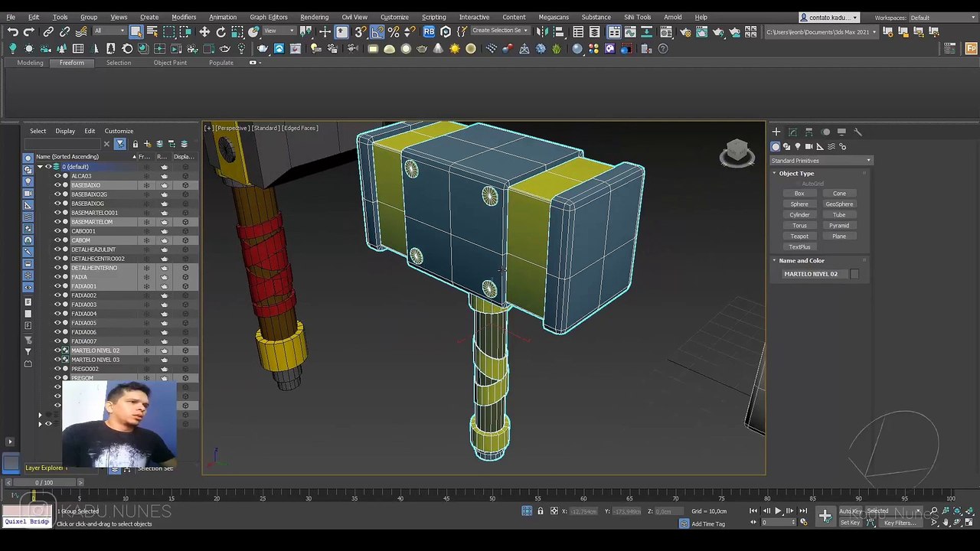Click the Play Animation button
980x551 pixels.
[778, 511]
